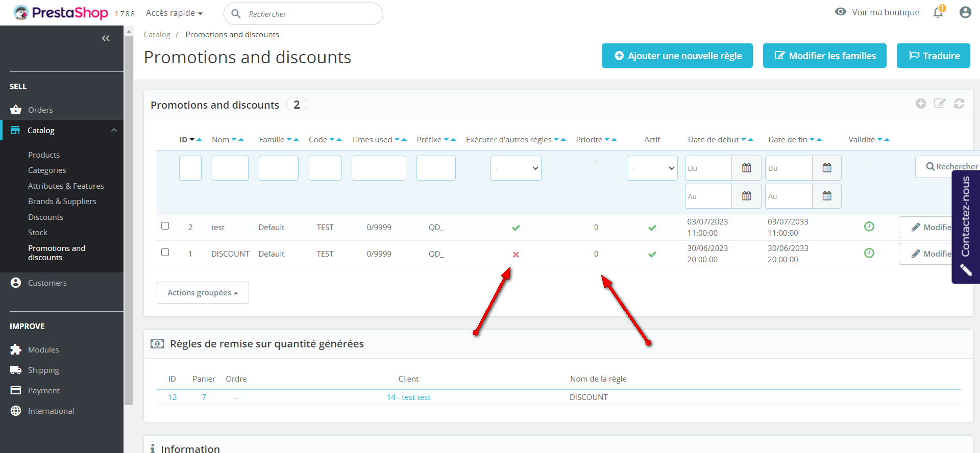Open the 'Accès rapide' dropdown
The image size is (980, 453).
pyautogui.click(x=174, y=13)
